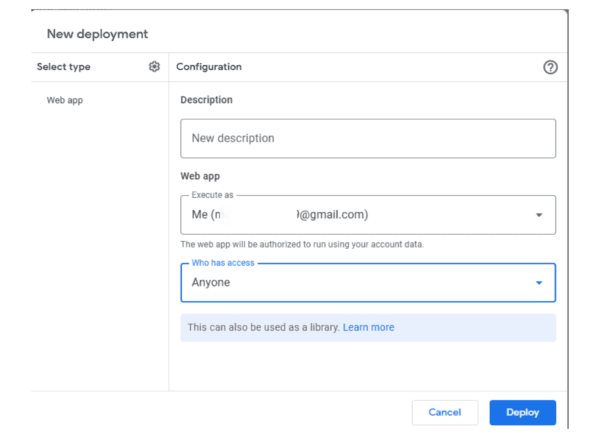Click the Anyone access value
The image size is (600, 438).
(x=211, y=283)
